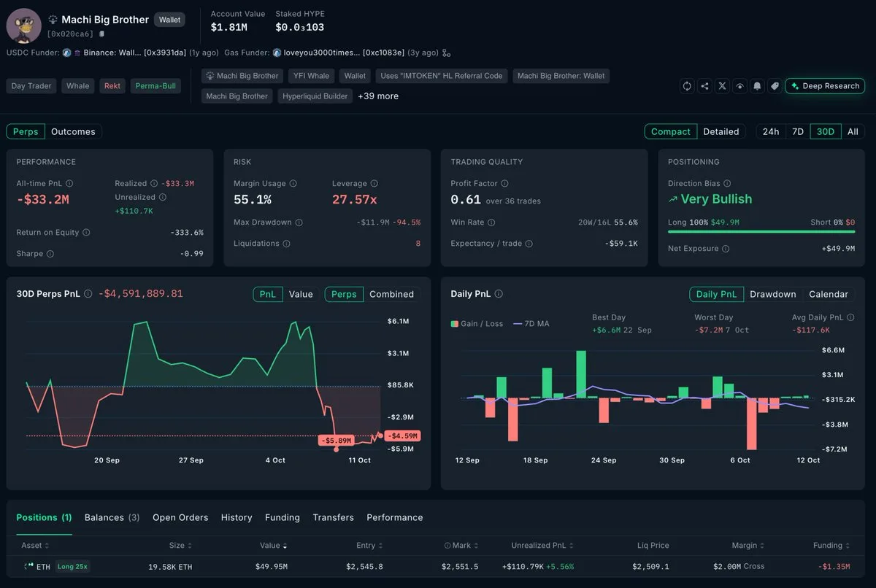Select the All time range
876x588 pixels.
tap(853, 132)
